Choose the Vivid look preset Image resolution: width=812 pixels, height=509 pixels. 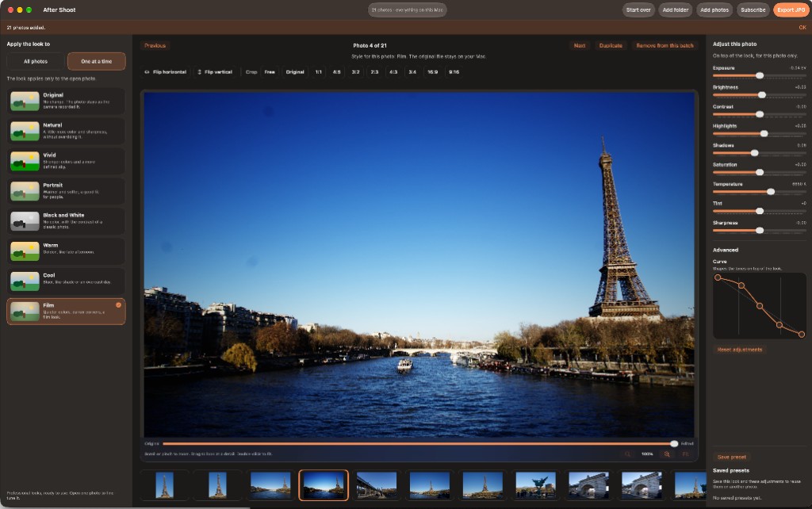[x=66, y=161]
